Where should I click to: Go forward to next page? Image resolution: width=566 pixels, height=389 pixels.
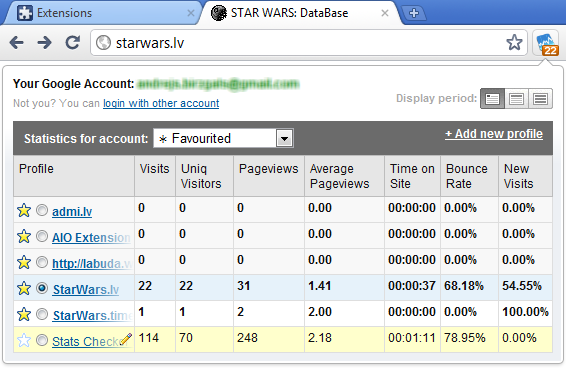tap(44, 43)
